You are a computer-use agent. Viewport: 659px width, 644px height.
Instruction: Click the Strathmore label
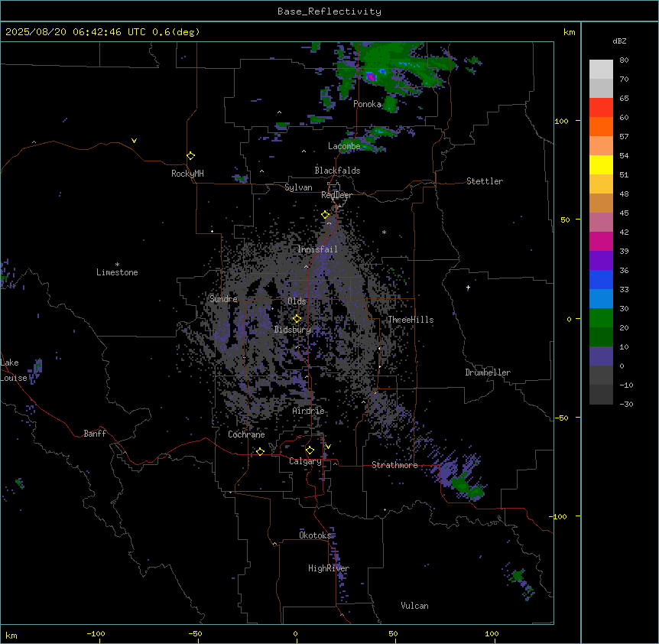394,465
